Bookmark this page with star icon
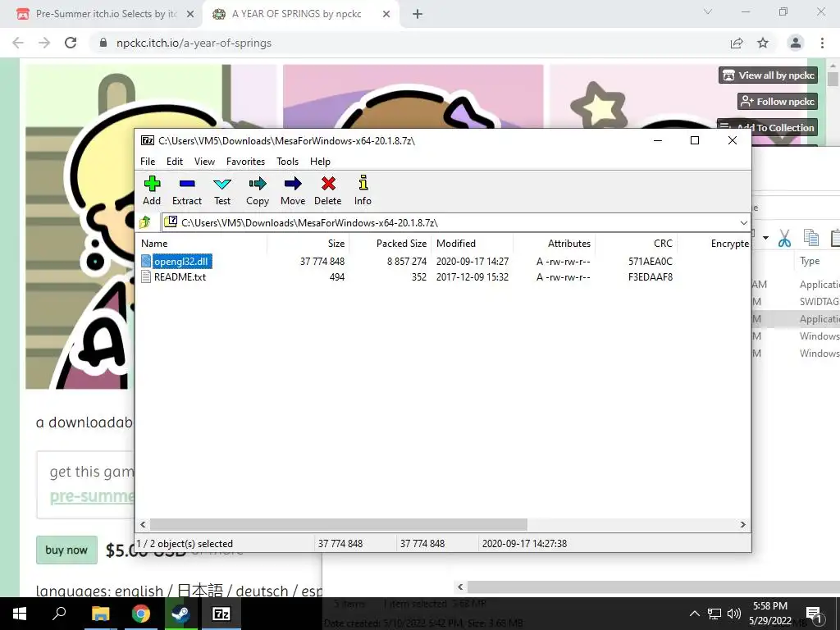Screen dimensions: 840x630 (x=763, y=43)
